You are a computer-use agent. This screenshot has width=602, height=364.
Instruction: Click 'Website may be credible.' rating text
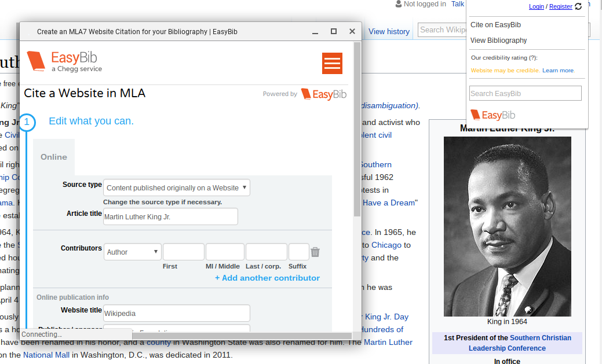tap(505, 70)
